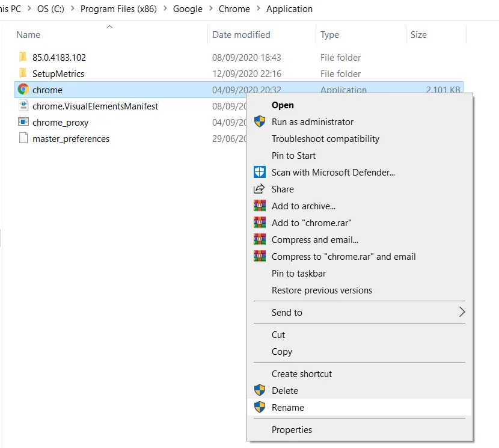Select the SetupMetrics folder name

pos(58,74)
